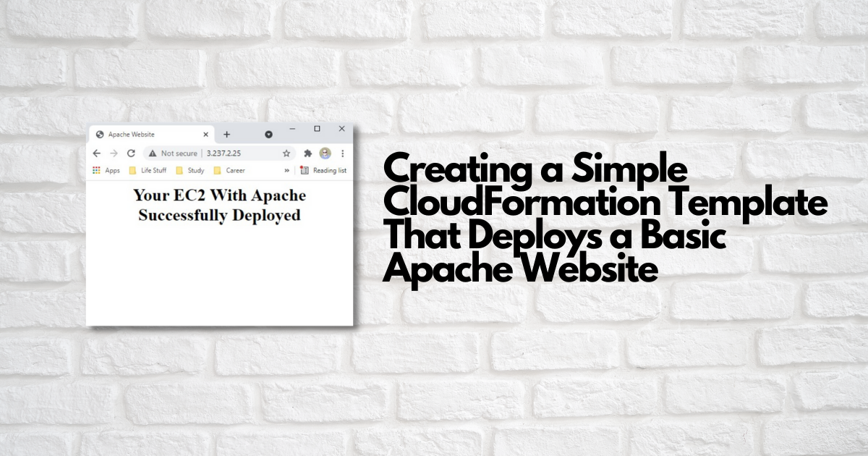Viewport: 868px width, 456px height.
Task: Open the Chrome three-dot menu
Action: point(342,153)
